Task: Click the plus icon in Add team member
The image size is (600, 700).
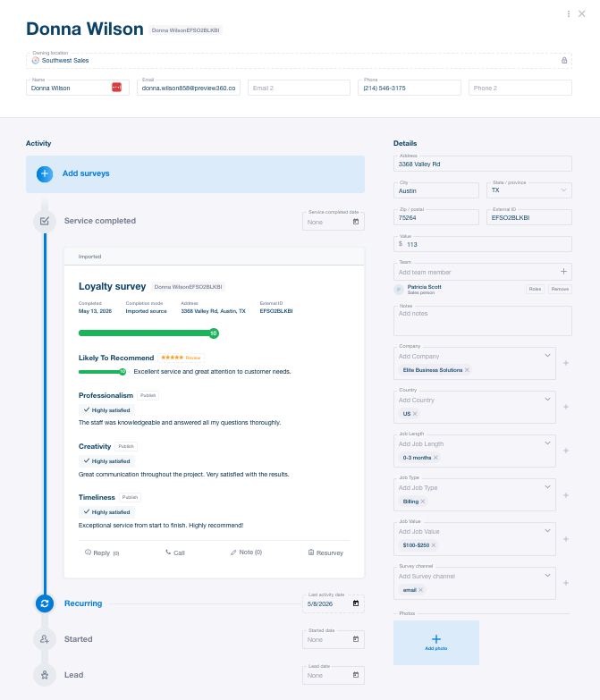Action: pos(564,272)
